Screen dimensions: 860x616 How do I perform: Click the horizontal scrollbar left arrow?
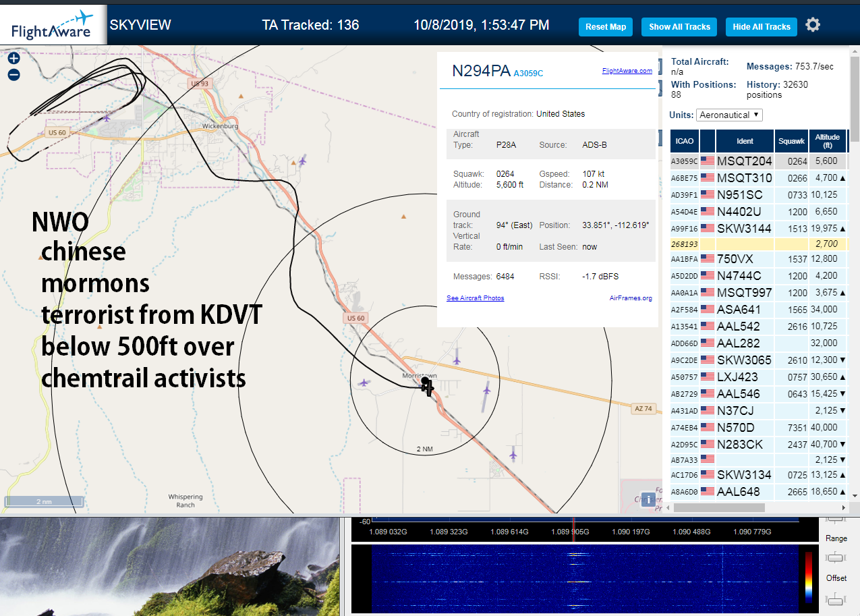(x=668, y=507)
